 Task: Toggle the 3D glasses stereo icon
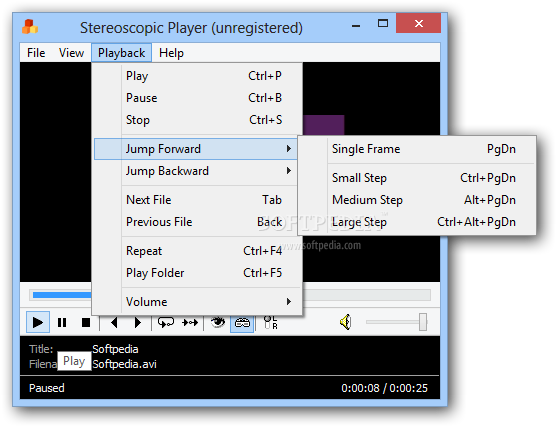click(242, 323)
